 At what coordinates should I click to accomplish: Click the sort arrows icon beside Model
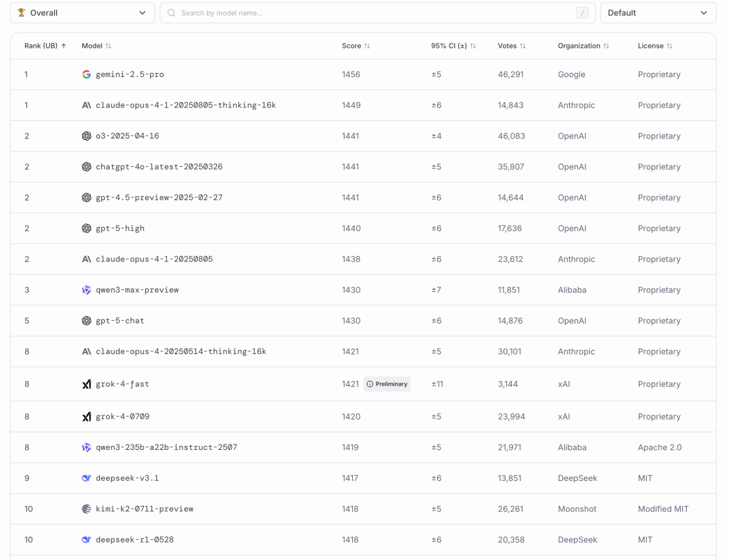point(108,45)
